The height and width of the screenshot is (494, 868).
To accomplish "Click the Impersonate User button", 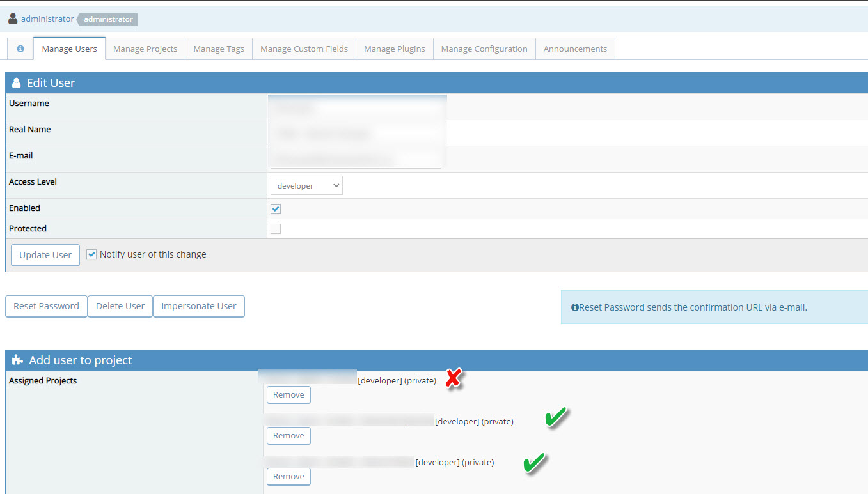I will click(x=199, y=306).
